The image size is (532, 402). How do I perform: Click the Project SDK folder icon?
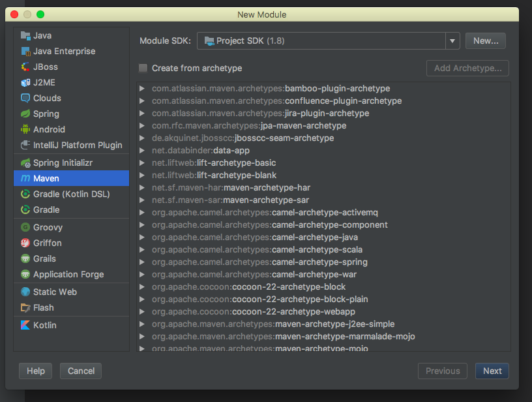pos(209,41)
